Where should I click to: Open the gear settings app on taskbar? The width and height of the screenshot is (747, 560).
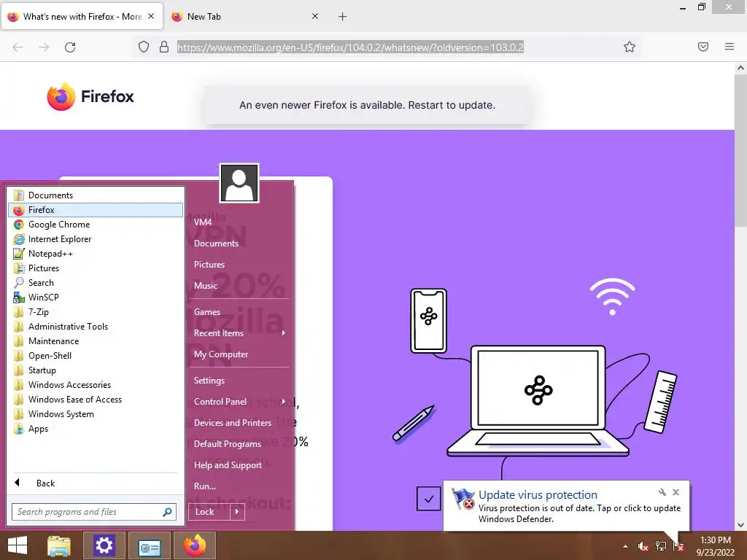(104, 545)
